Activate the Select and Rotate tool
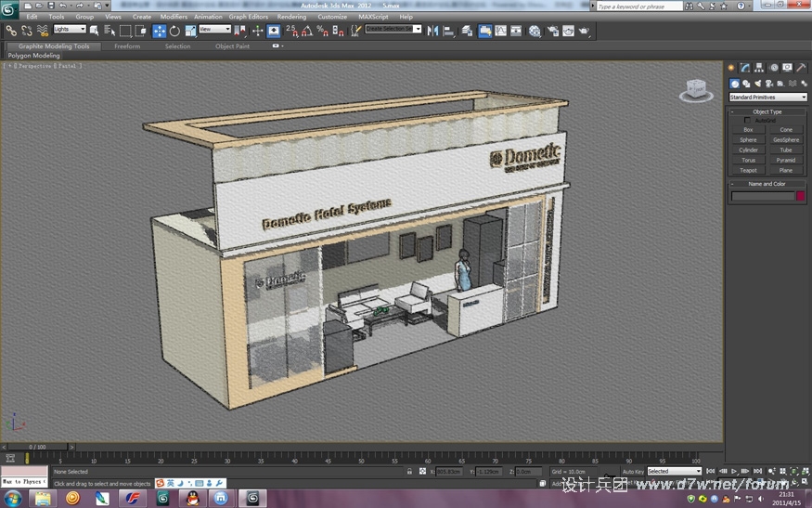Viewport: 812px width, 508px height. pyautogui.click(x=175, y=31)
